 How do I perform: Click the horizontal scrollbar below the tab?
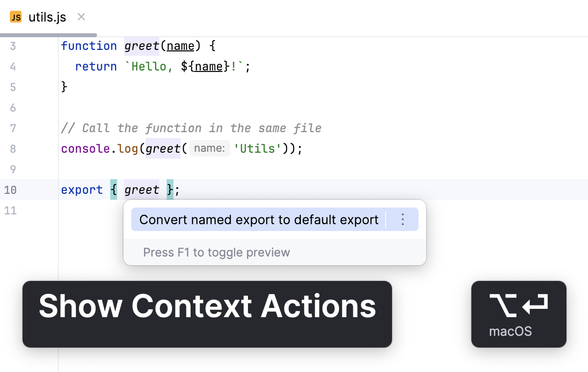[49, 34]
